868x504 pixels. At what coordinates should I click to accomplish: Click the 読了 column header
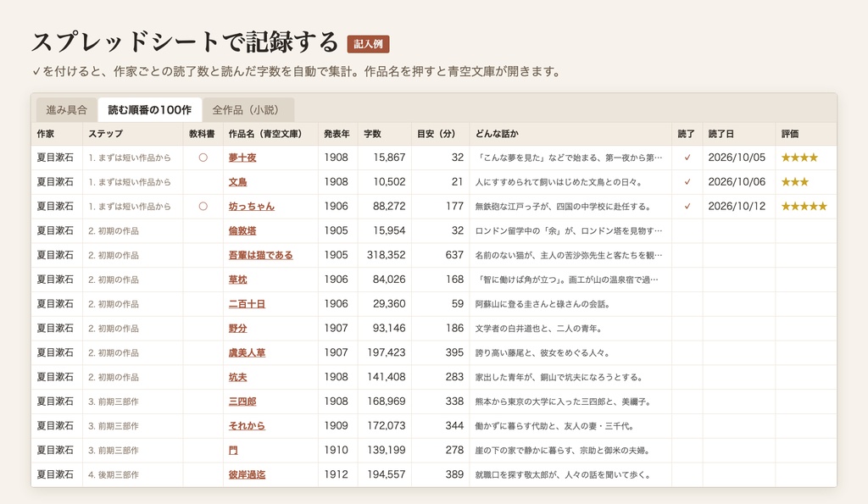pos(686,134)
